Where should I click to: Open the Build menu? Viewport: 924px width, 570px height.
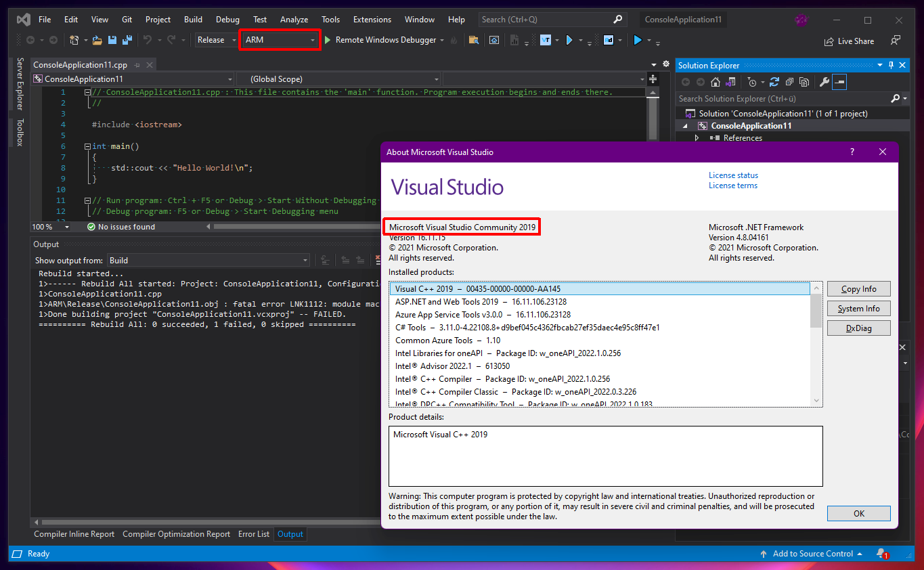(x=193, y=20)
